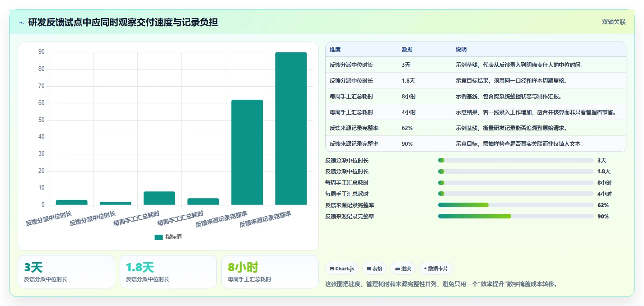Click the progress bar labeled 1.8天
Screen dimensions: 644x306
[x=516, y=172]
